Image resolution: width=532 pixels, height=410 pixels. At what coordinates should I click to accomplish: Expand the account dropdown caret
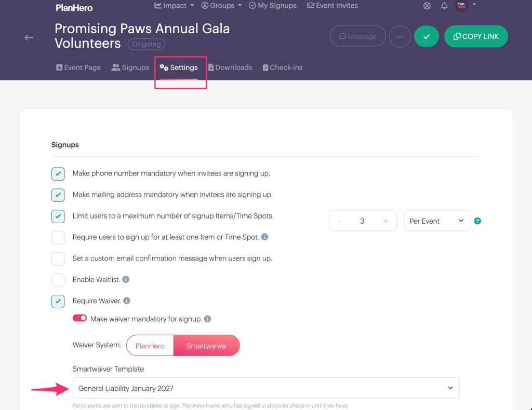point(474,4)
